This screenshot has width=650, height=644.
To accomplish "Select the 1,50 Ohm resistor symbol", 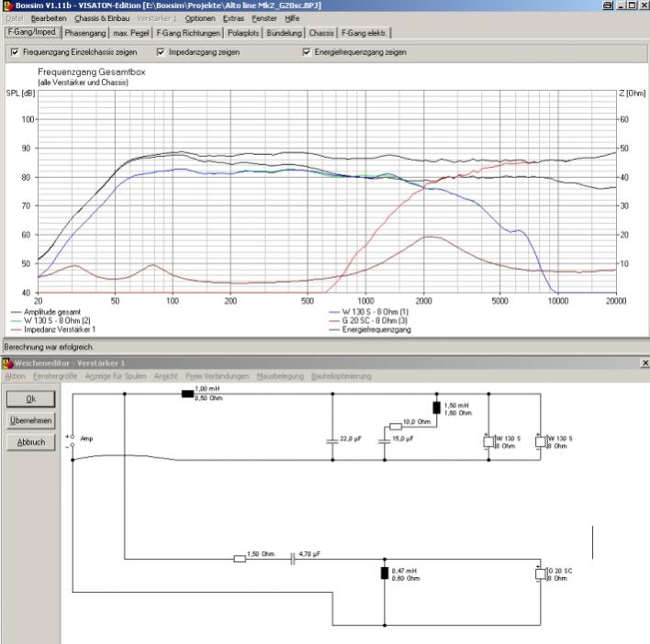I will click(240, 557).
